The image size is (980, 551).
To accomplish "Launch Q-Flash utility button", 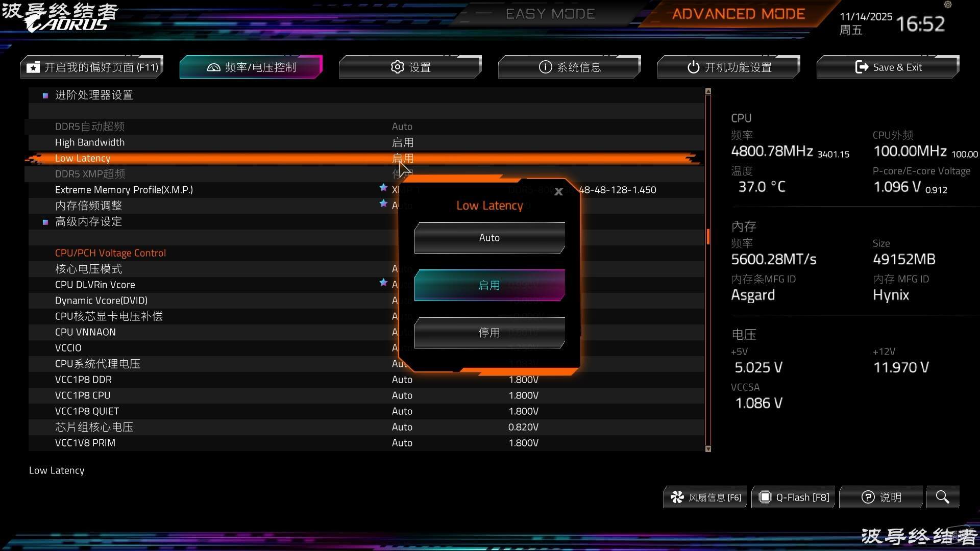I will (x=794, y=497).
